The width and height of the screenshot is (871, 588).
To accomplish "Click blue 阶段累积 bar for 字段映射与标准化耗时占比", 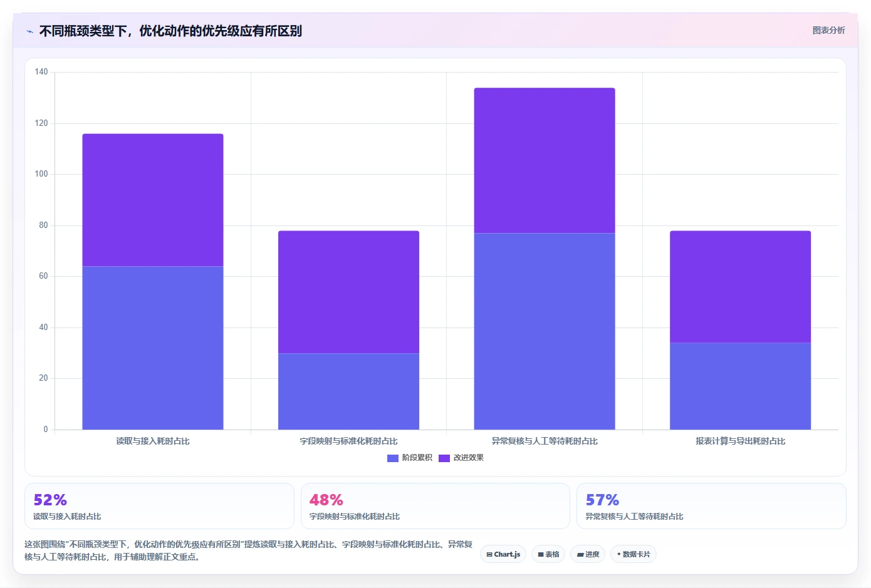I will point(348,391).
